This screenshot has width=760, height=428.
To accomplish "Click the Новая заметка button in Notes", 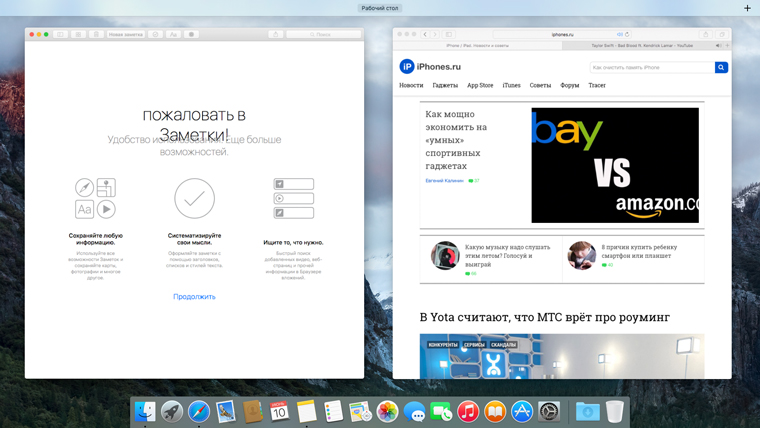I will coord(126,34).
